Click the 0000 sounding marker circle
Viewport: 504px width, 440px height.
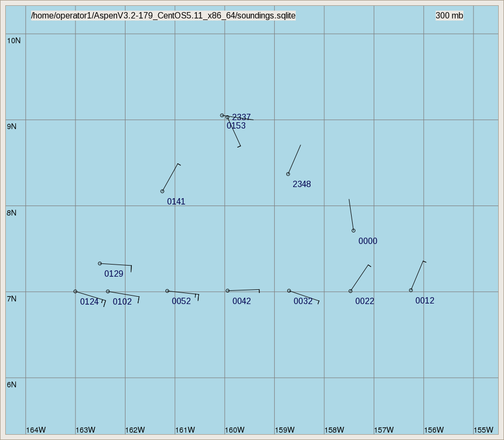354,231
